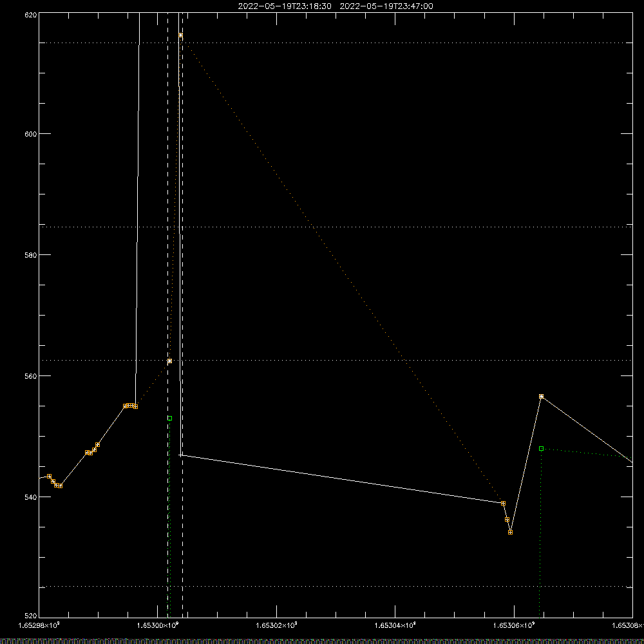
Task: Select the green square marker near value 548
Action: pyautogui.click(x=542, y=449)
